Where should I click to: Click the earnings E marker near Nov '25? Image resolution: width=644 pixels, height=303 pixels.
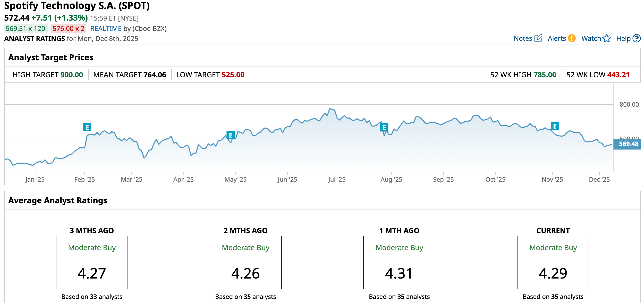click(555, 126)
